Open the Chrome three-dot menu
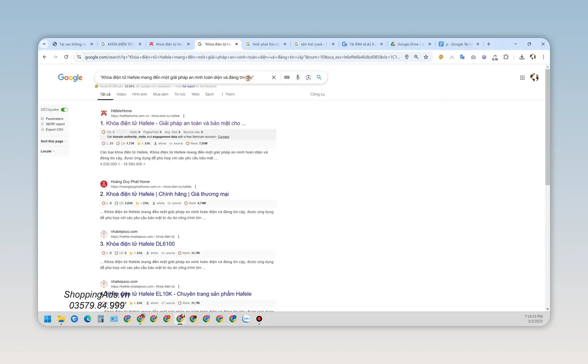Screen dimensions: 588x364 pos(544,57)
